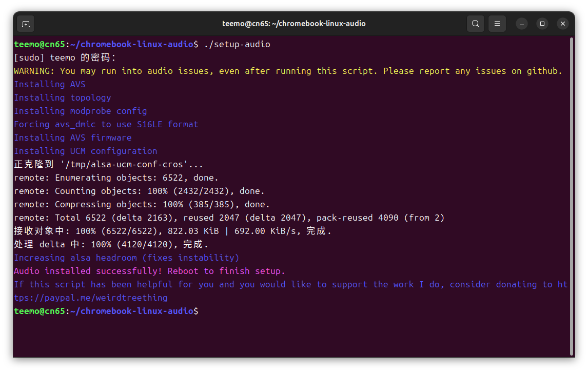Click the '[sudo] teemo' password prompt line
The image size is (588, 372).
tap(65, 58)
